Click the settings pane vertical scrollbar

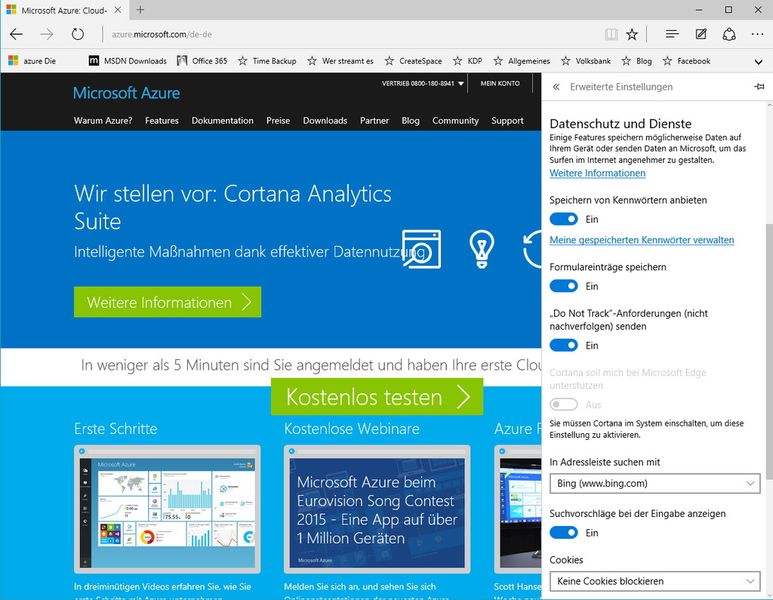pos(770,351)
